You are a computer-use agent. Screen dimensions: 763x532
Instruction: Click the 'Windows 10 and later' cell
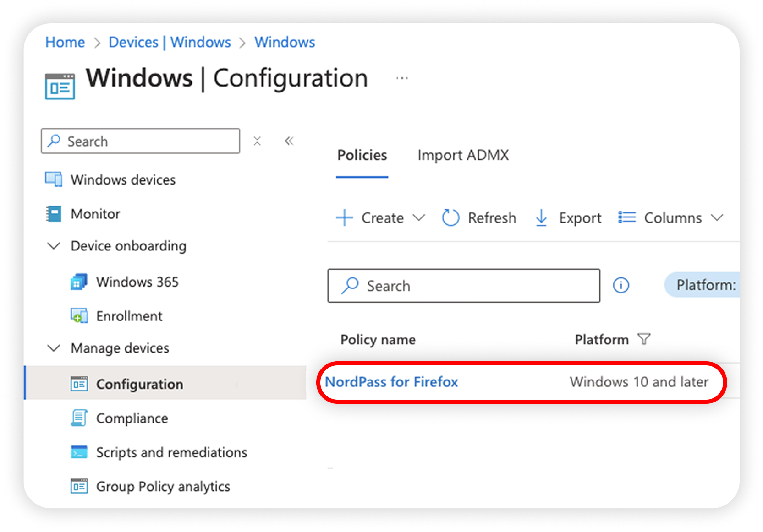click(x=639, y=382)
